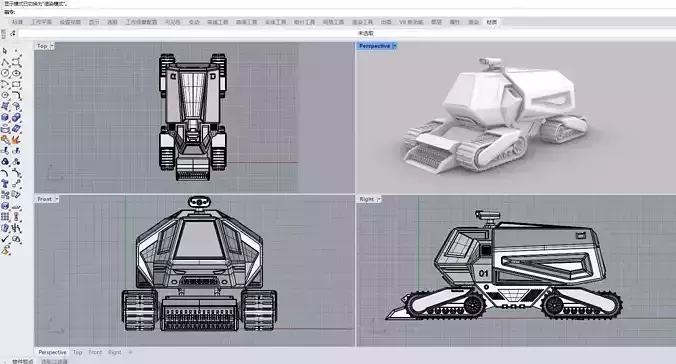Image resolution: width=676 pixels, height=364 pixels.
Task: Select the Ellipse tool
Action: pos(16,73)
